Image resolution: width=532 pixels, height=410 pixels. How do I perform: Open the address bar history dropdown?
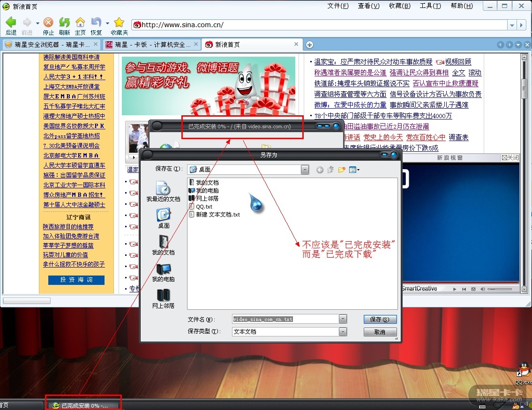click(x=512, y=25)
